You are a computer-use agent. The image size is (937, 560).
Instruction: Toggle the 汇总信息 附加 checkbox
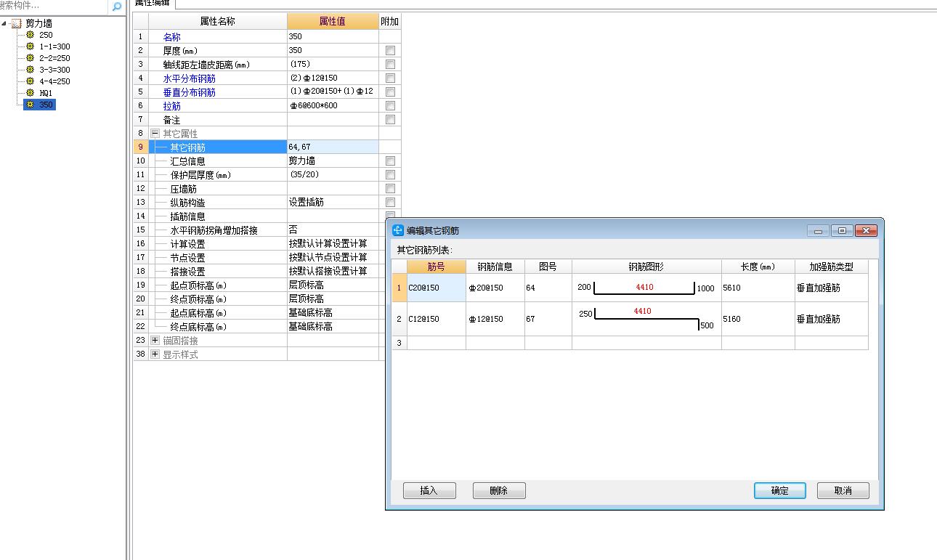tap(390, 161)
